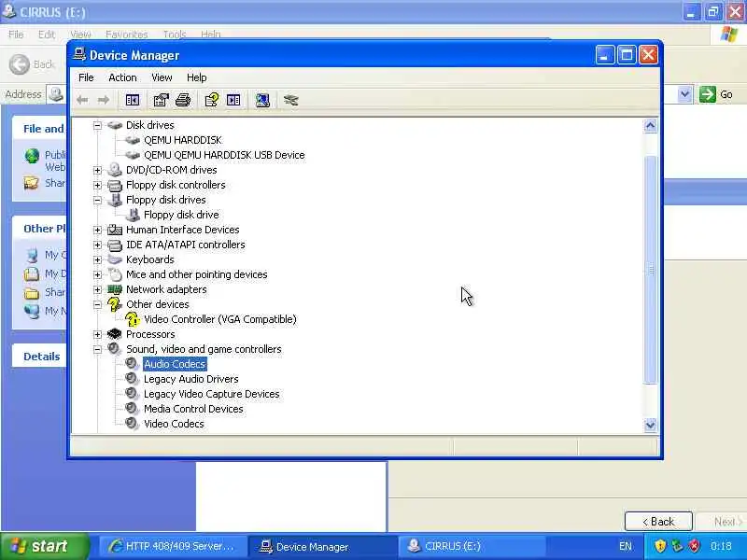Select Audio Codecs entry

point(175,364)
